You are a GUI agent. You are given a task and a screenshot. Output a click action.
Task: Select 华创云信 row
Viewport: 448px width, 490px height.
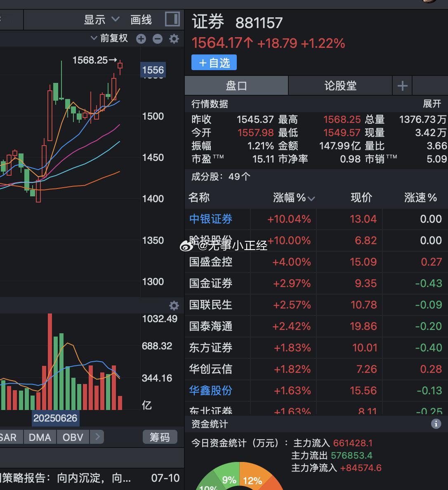coord(316,369)
